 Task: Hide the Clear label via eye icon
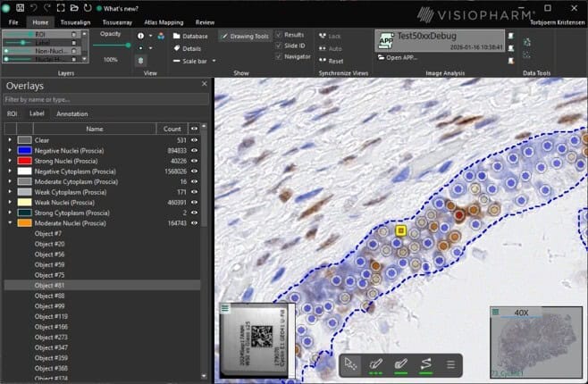pyautogui.click(x=194, y=140)
